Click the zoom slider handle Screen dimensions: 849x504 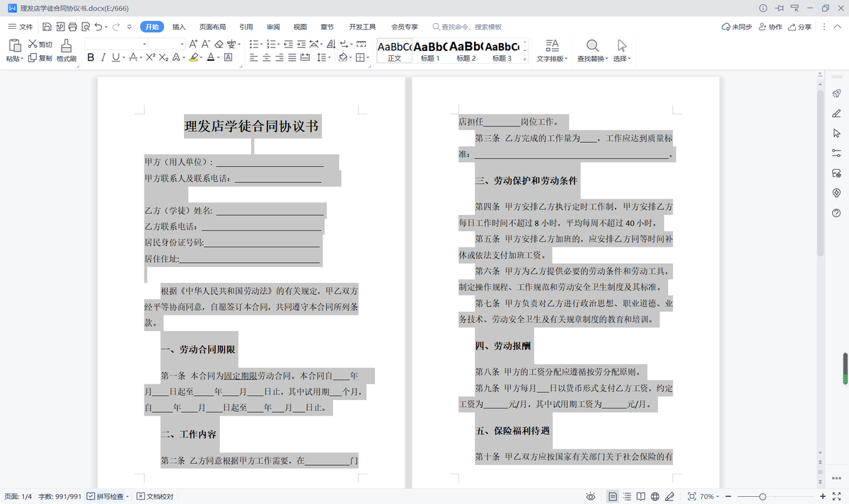point(762,496)
